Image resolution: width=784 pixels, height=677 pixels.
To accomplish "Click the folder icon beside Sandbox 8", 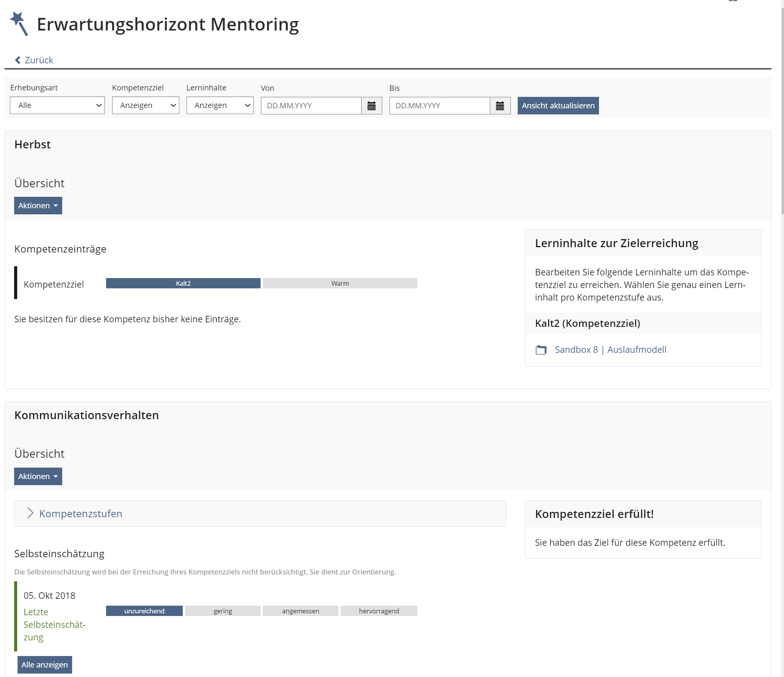I will [x=541, y=350].
